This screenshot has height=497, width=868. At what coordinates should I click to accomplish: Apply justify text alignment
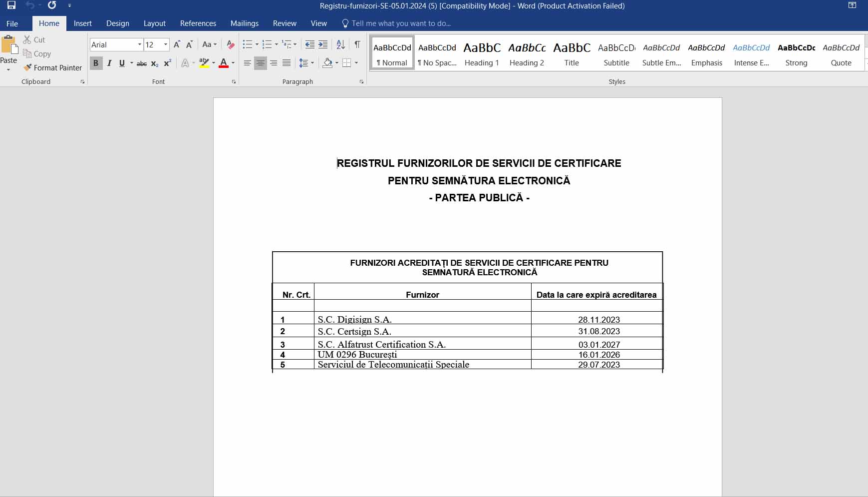(287, 63)
